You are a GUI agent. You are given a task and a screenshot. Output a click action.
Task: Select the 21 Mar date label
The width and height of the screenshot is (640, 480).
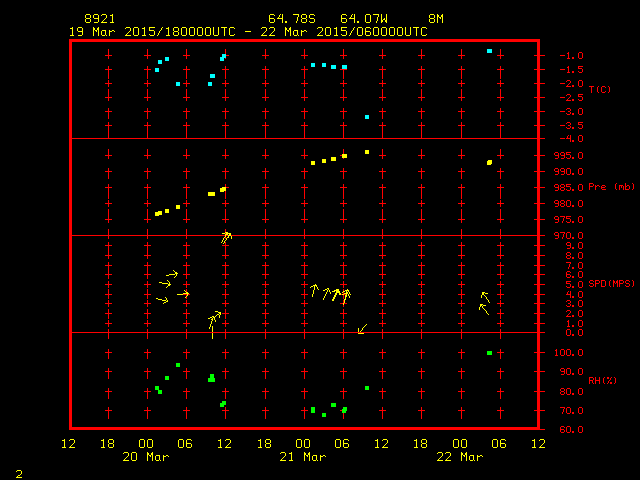click(302, 457)
